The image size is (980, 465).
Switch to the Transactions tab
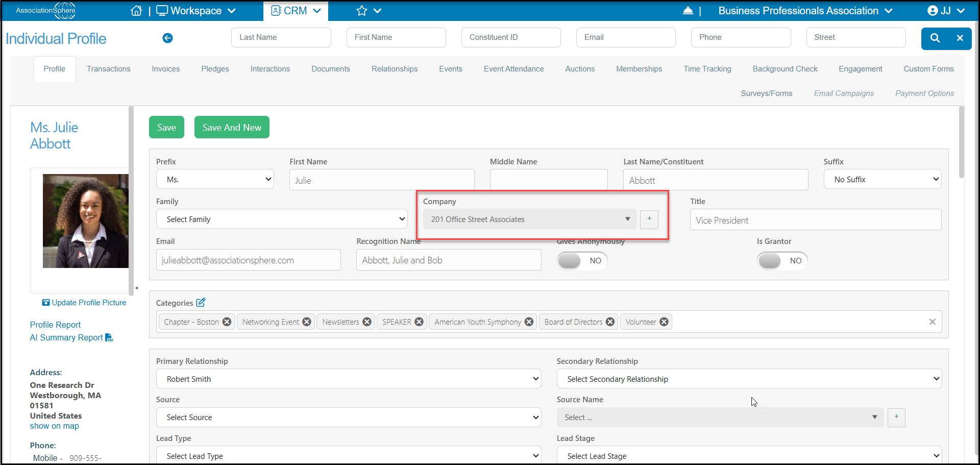point(108,69)
